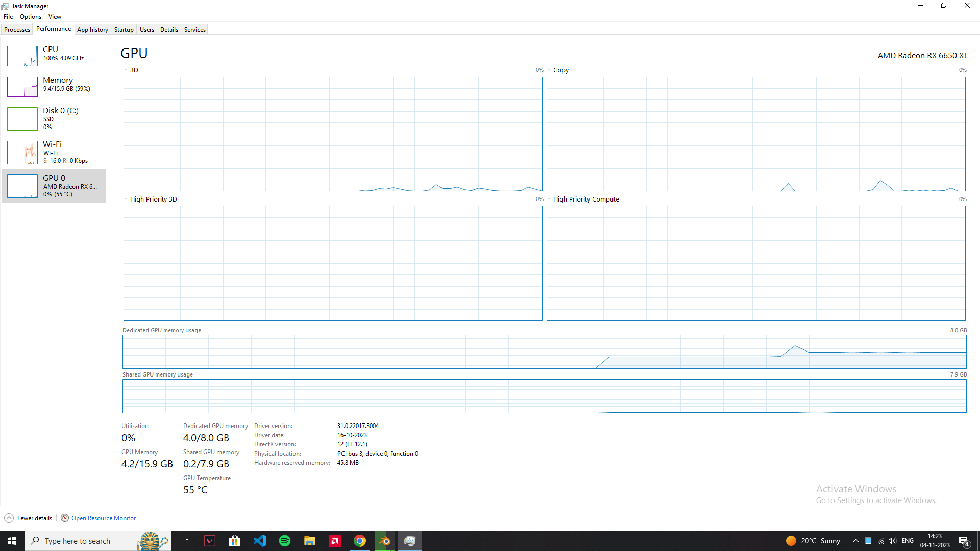Switch to the App history tab
This screenshot has width=980, height=551.
pyautogui.click(x=92, y=30)
